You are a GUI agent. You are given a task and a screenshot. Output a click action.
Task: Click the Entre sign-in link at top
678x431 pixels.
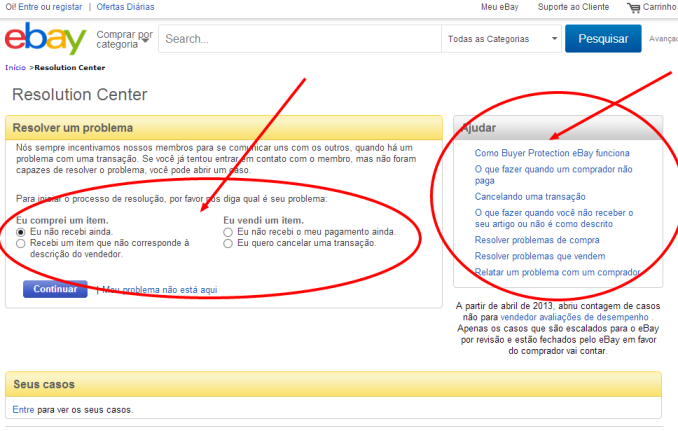click(x=28, y=7)
